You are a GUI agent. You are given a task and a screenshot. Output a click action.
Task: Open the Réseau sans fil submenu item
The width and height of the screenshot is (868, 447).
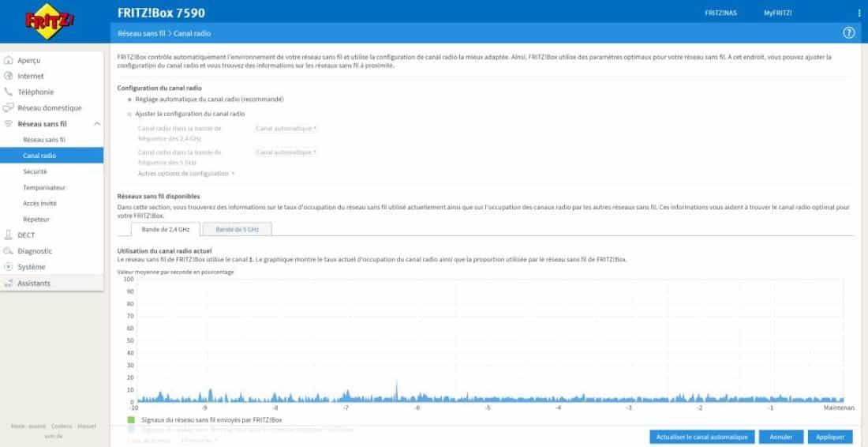43,140
